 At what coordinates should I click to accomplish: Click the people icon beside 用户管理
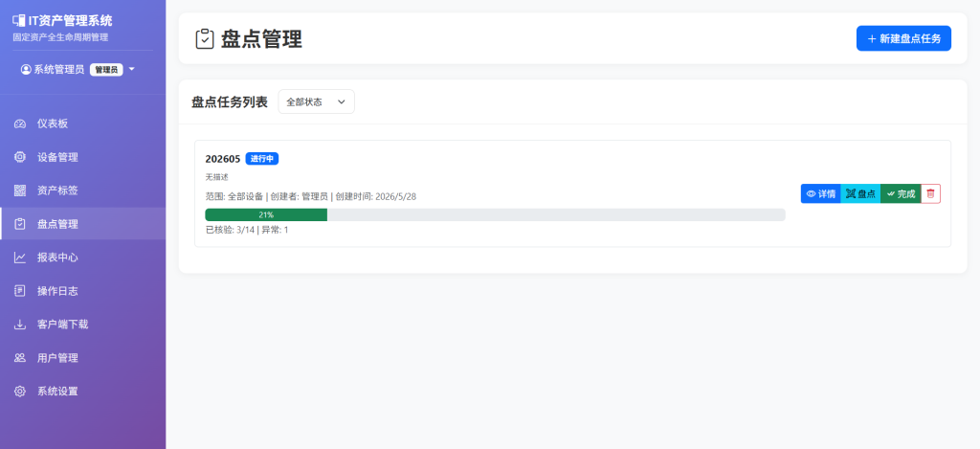(x=20, y=358)
